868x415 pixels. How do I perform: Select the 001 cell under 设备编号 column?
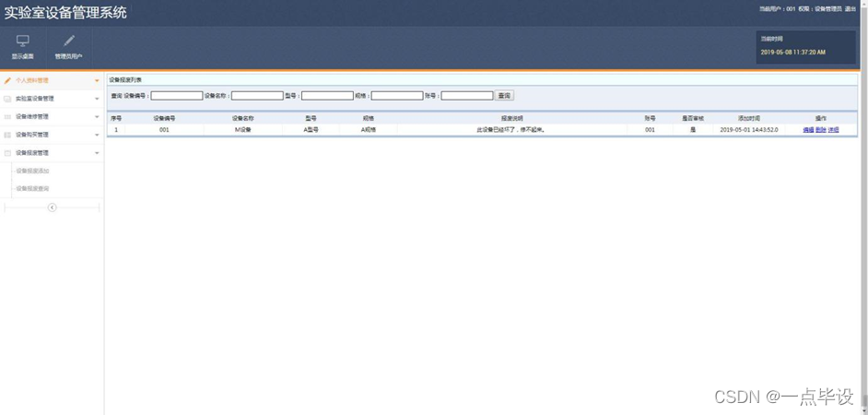point(164,130)
